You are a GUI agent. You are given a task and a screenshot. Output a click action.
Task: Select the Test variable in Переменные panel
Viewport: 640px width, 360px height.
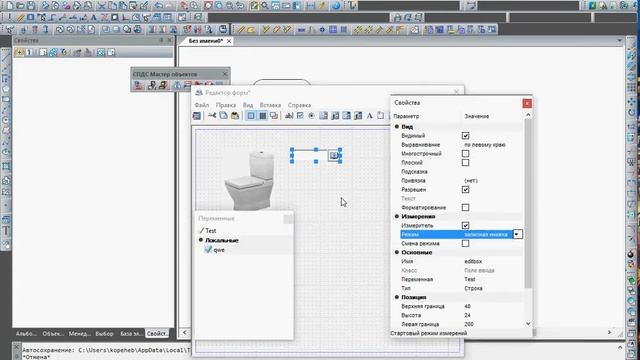(x=211, y=231)
